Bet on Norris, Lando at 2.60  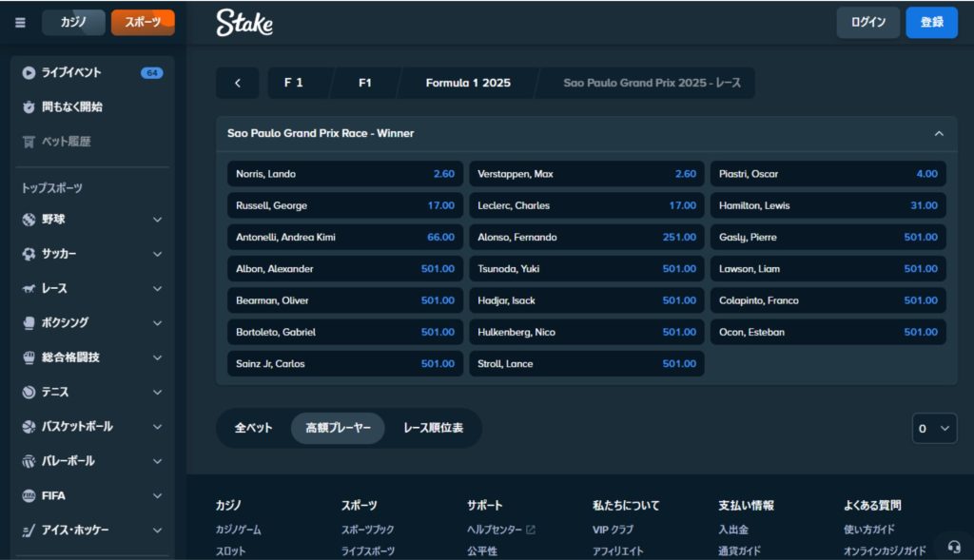345,174
